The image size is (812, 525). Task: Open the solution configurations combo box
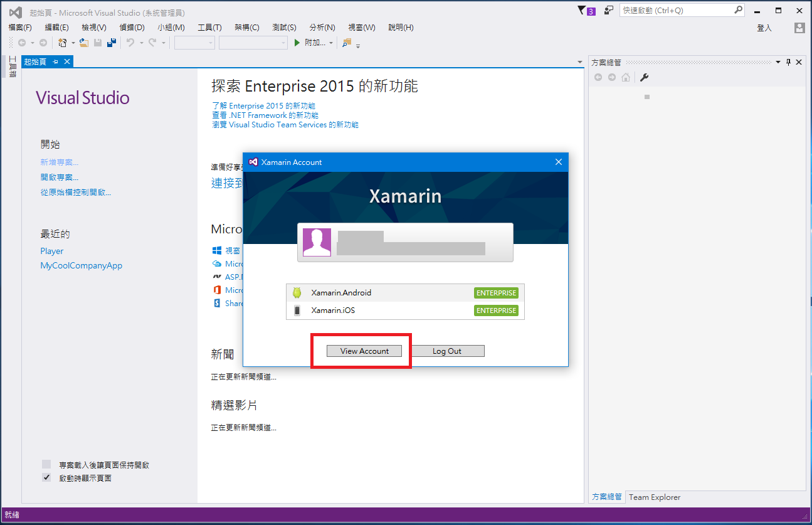pyautogui.click(x=194, y=43)
